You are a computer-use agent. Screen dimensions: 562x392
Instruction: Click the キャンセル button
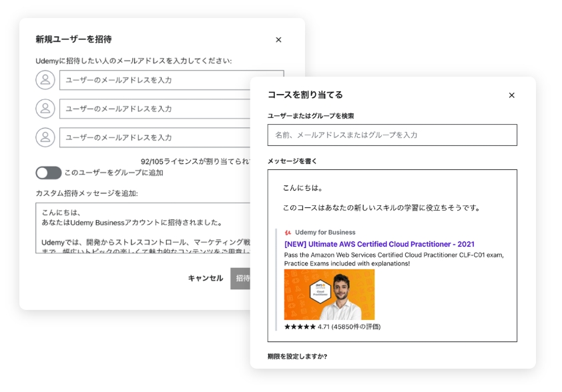click(x=206, y=278)
